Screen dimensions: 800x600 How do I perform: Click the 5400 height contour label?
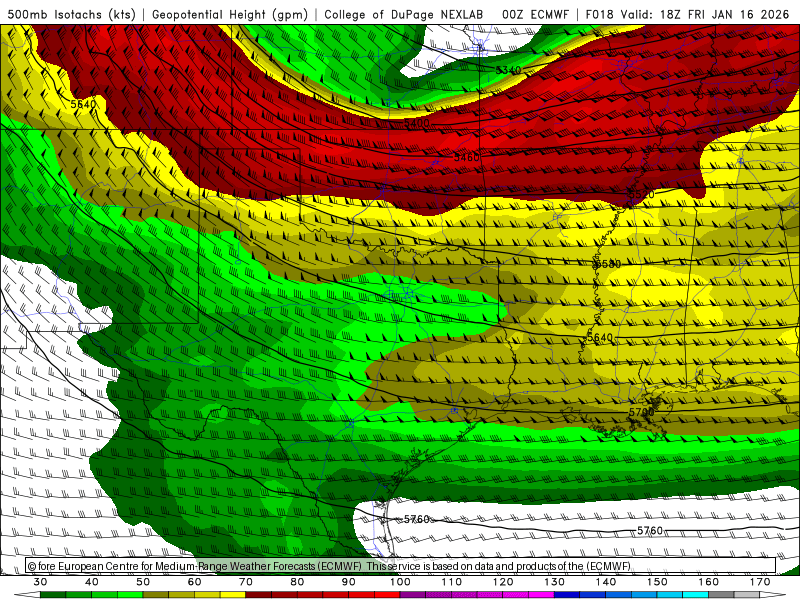click(x=417, y=123)
